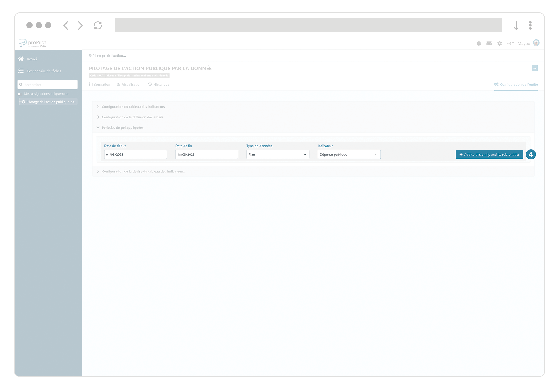Screen dimensions: 559x392
Task: Toggle Mes assignations uniquement
Action: click(x=19, y=94)
